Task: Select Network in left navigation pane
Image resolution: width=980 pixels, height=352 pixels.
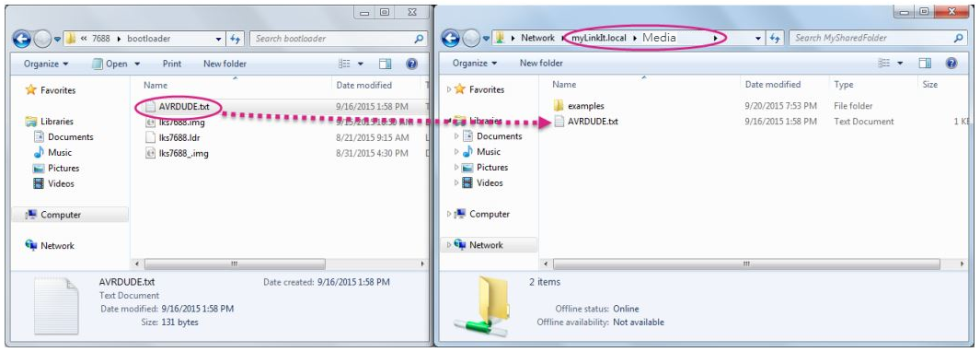Action: pos(57,246)
